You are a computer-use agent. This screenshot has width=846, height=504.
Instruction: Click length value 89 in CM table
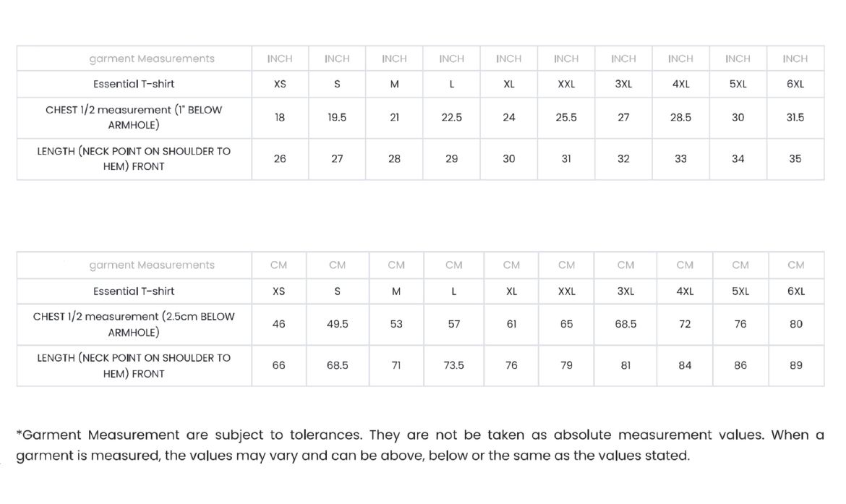[796, 365]
